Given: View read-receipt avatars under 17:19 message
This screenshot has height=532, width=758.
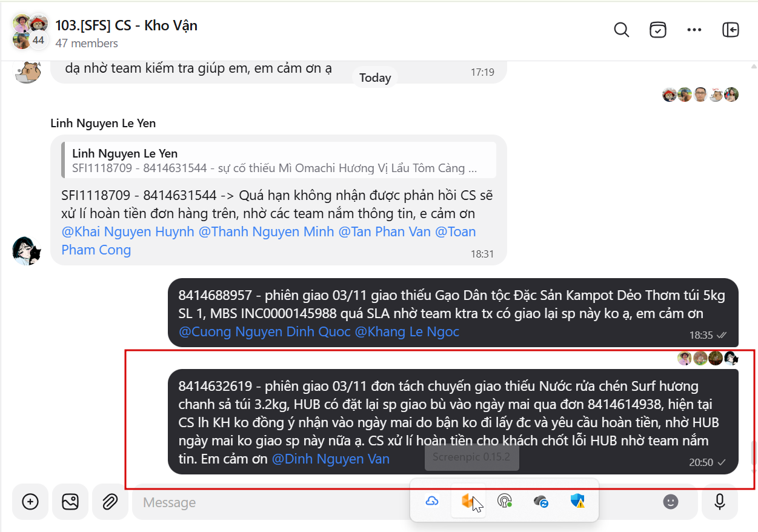Looking at the screenshot, I should click(700, 95).
